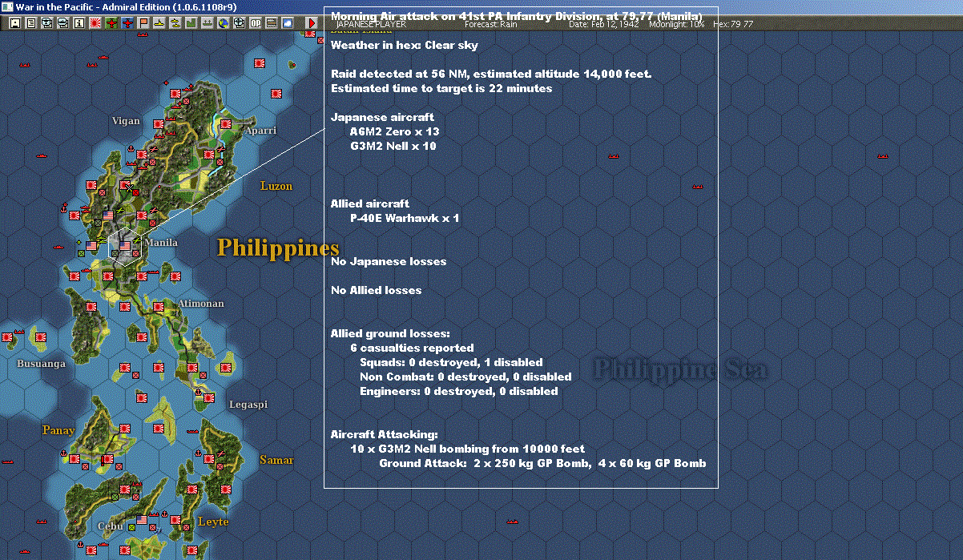Click the 'P-40E Warhawk x 1' entry

tap(405, 218)
